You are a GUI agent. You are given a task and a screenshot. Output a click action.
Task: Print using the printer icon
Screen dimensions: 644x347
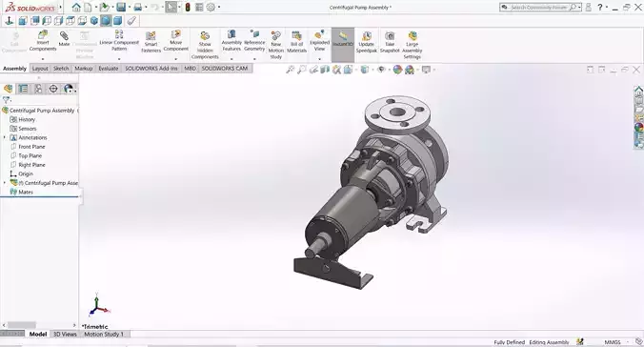(138, 7)
